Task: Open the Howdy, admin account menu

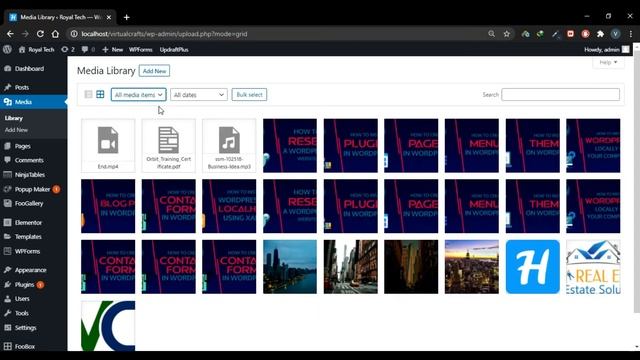Action: click(x=607, y=49)
